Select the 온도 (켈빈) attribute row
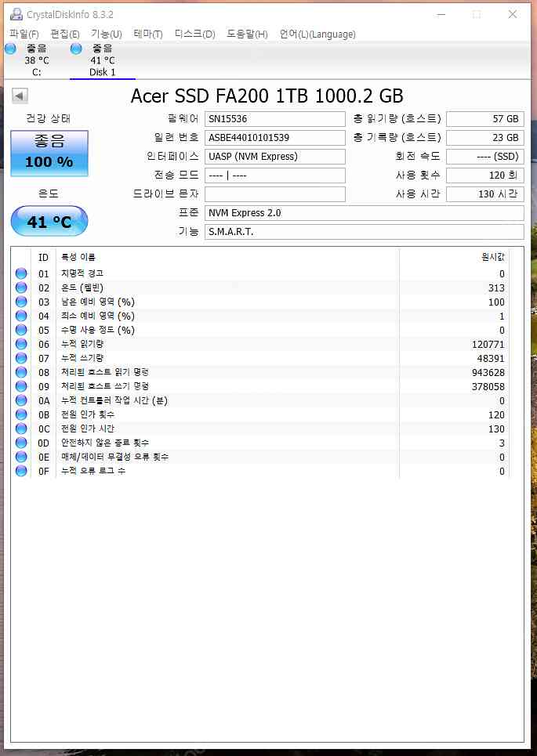Viewport: 537px width, 756px height. click(260, 288)
